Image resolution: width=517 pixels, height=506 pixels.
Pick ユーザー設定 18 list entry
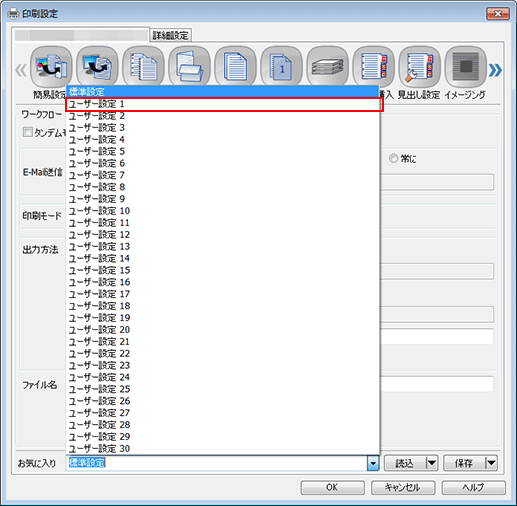pos(222,306)
